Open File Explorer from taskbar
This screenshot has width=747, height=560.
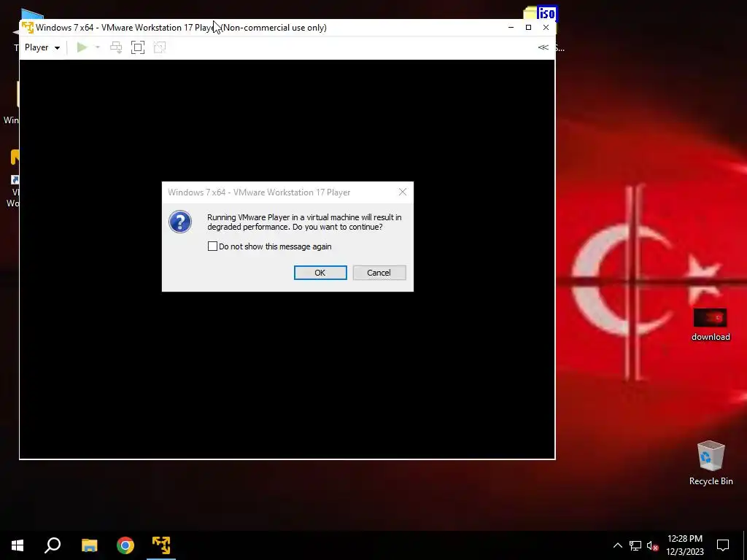tap(89, 545)
